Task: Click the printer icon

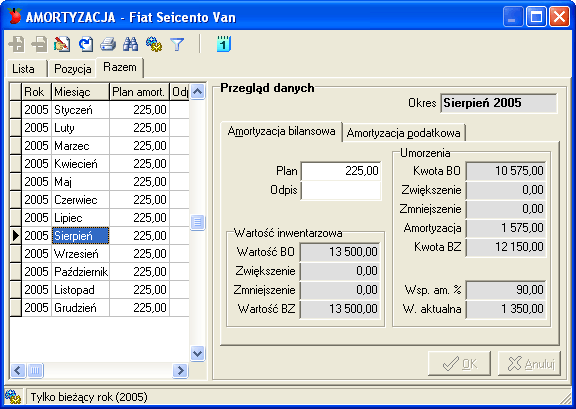Action: tap(108, 44)
